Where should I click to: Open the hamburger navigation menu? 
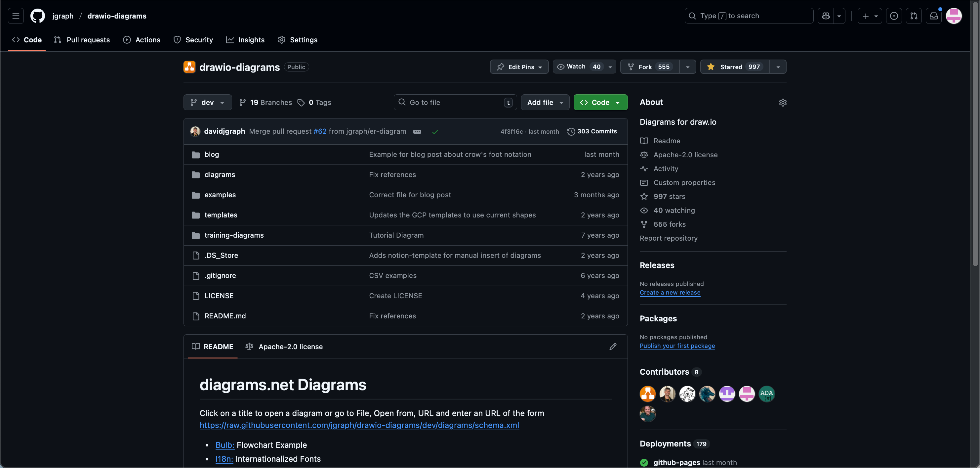[x=16, y=16]
